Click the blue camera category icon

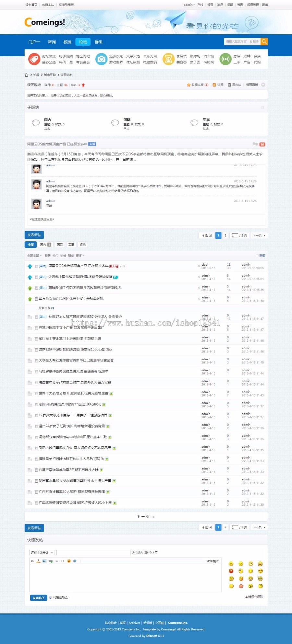pyautogui.click(x=102, y=59)
